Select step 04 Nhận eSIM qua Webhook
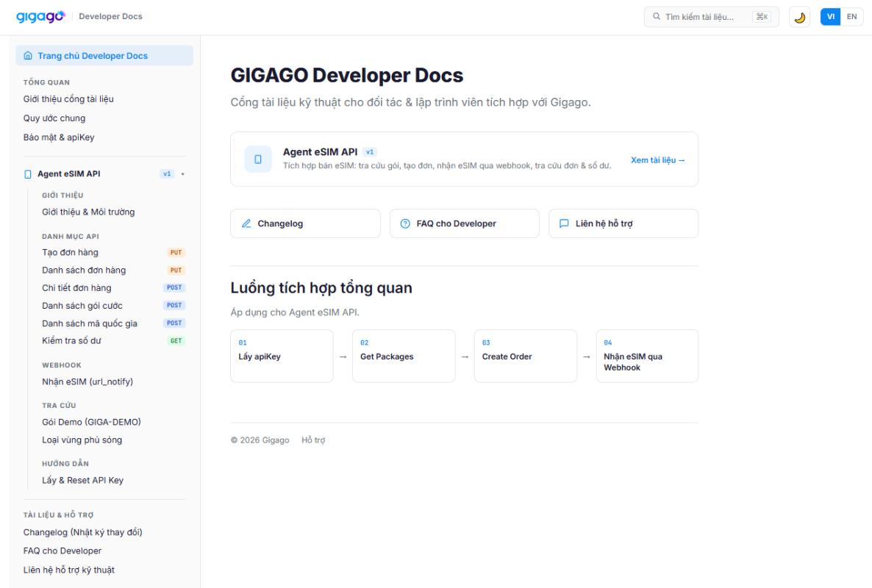The height and width of the screenshot is (588, 872). pyautogui.click(x=647, y=356)
